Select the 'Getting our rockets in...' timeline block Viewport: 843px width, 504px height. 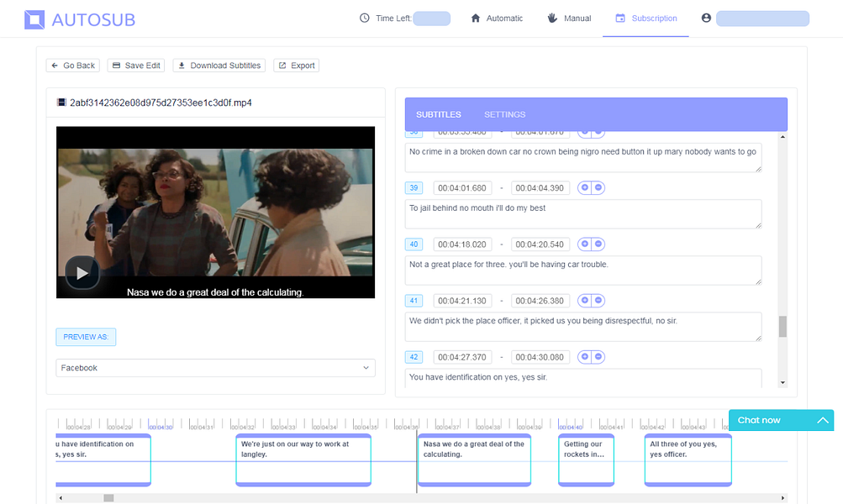pyautogui.click(x=586, y=459)
